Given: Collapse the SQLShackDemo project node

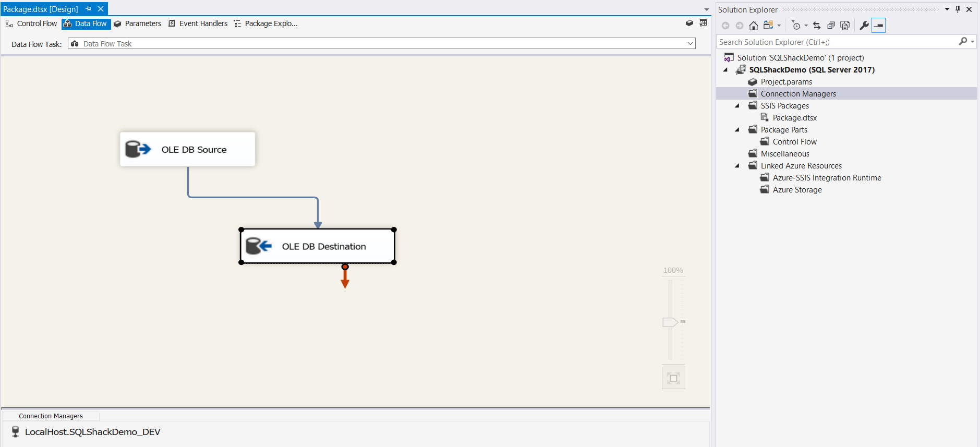Looking at the screenshot, I should point(725,70).
